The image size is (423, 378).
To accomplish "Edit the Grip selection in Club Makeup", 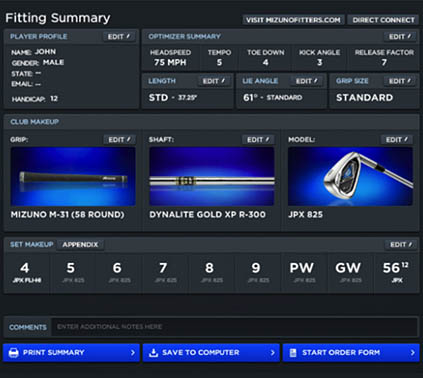I will (119, 140).
